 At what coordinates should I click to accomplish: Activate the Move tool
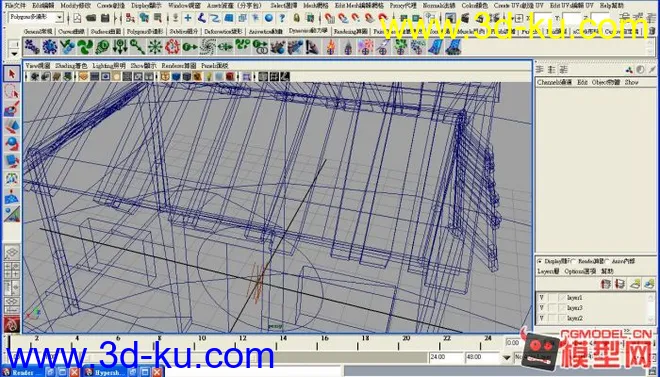click(x=11, y=126)
